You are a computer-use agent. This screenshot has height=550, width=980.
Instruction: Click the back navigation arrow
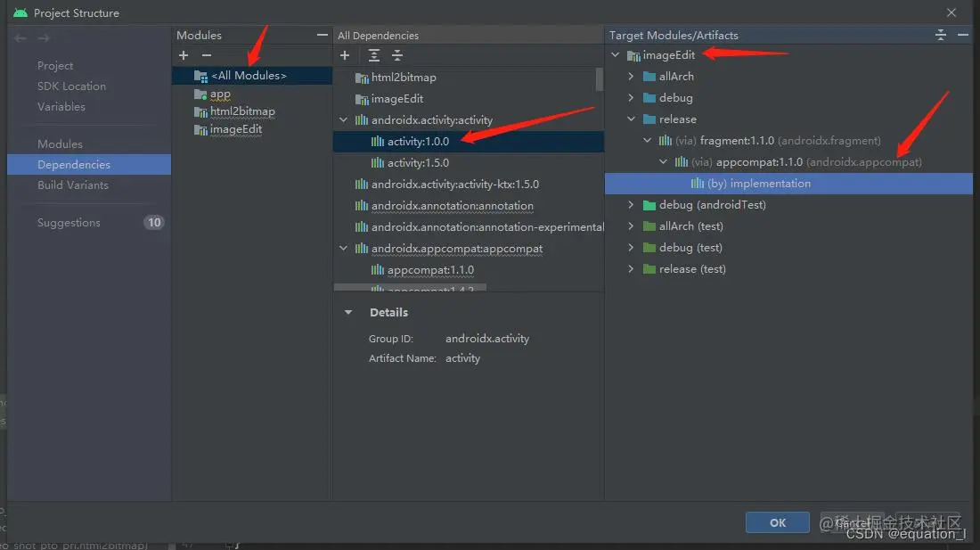pos(19,37)
